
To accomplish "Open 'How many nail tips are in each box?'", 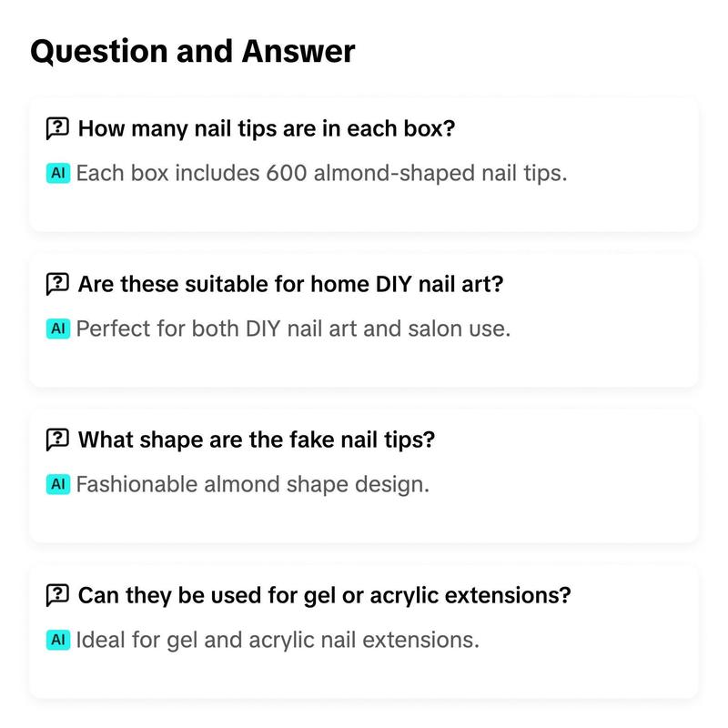I will point(266,128).
